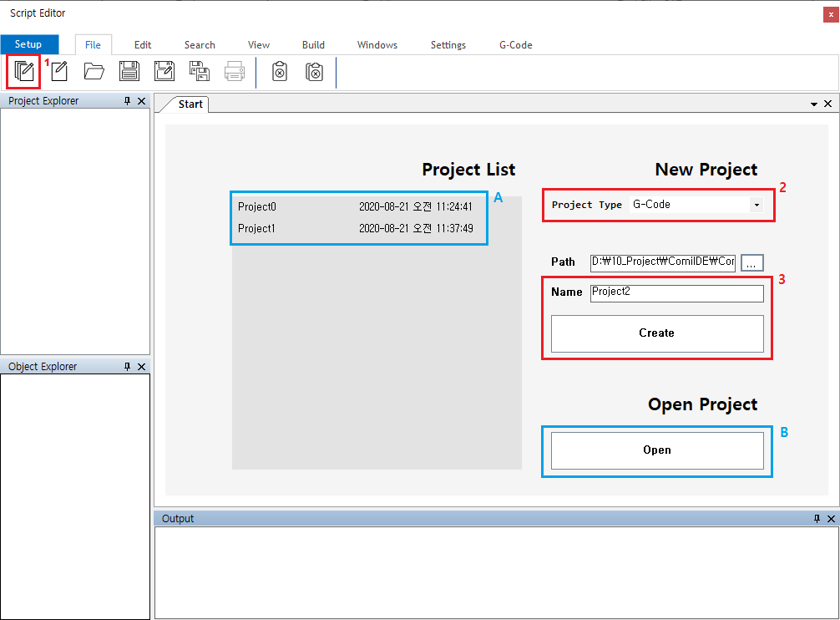Viewport: 840px width, 620px height.
Task: Toggle the Object Explorer pin
Action: pos(128,367)
